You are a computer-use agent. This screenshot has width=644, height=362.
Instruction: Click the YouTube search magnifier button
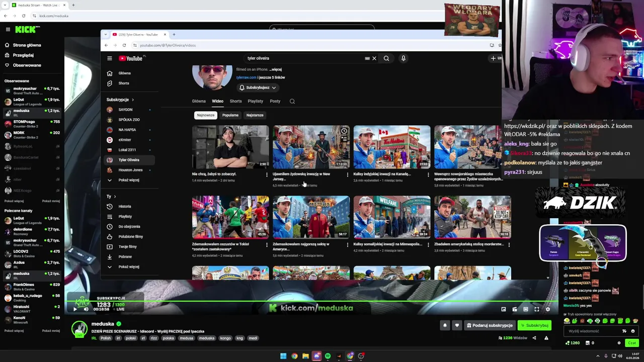(x=386, y=58)
